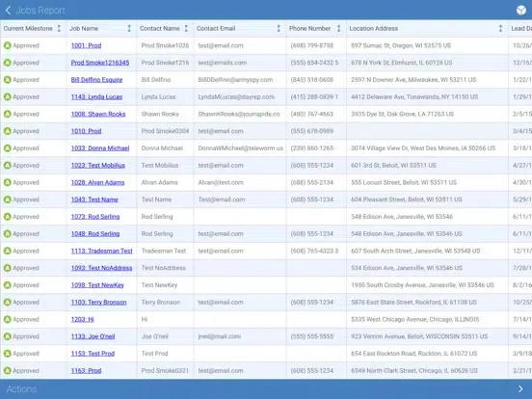Image resolution: width=532 pixels, height=399 pixels.
Task: Open job link 1028: Alvan Adams
Action: tap(97, 182)
